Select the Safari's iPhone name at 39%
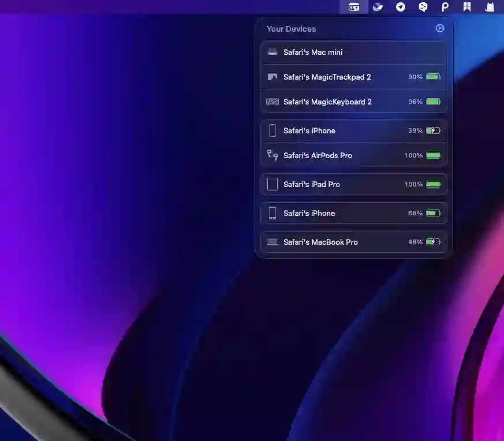 309,130
